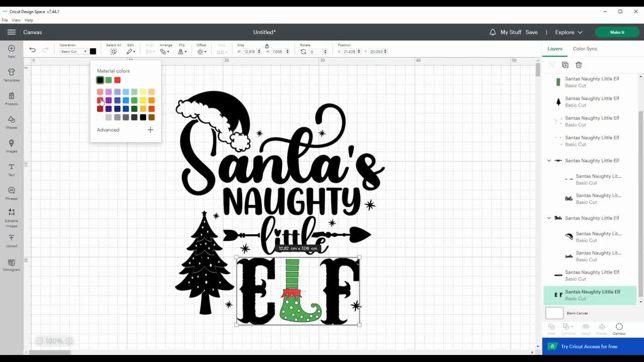Open the layer color swatch in toolbar
This screenshot has width=644, height=362.
click(93, 51)
